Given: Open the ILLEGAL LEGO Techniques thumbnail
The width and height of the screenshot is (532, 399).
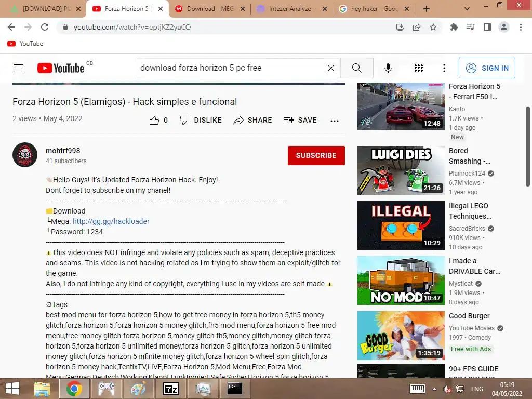Looking at the screenshot, I should [x=401, y=225].
